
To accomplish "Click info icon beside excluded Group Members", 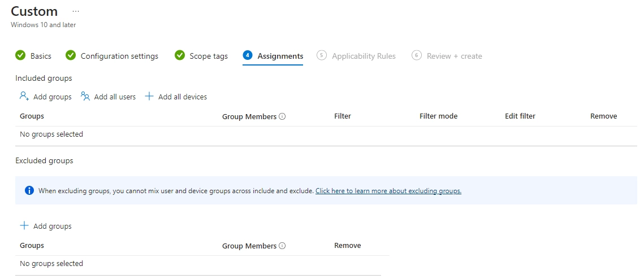I will click(282, 246).
